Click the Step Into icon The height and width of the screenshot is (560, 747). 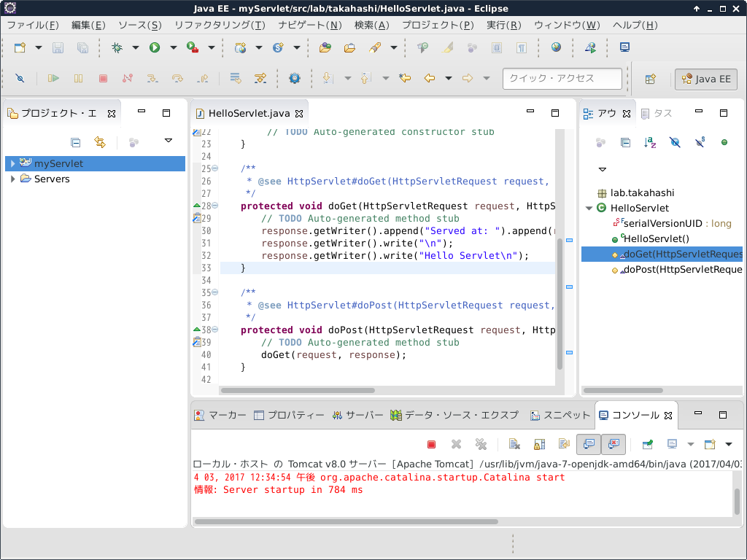click(152, 78)
